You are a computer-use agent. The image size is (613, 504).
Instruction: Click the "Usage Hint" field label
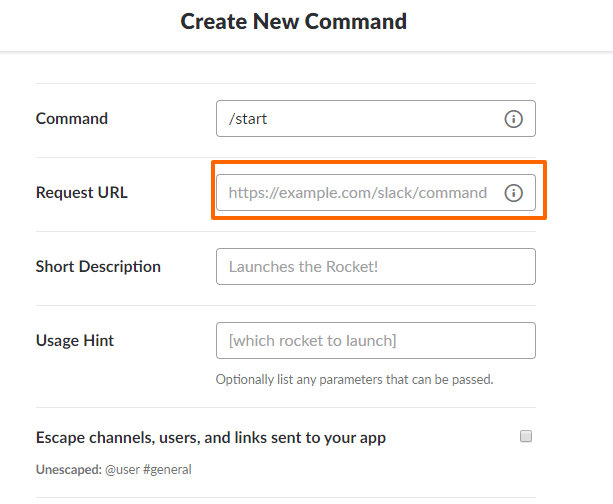(75, 341)
